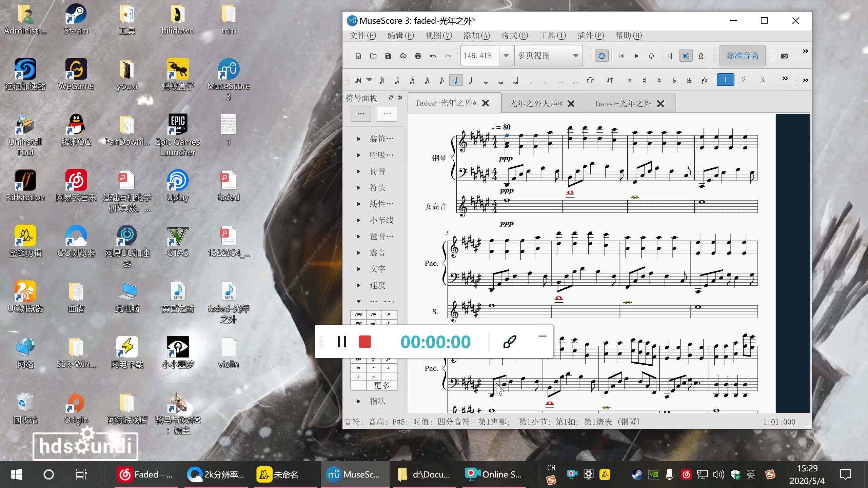Take a score snapshot with the camera icon
The height and width of the screenshot is (488, 868).
pyautogui.click(x=784, y=56)
